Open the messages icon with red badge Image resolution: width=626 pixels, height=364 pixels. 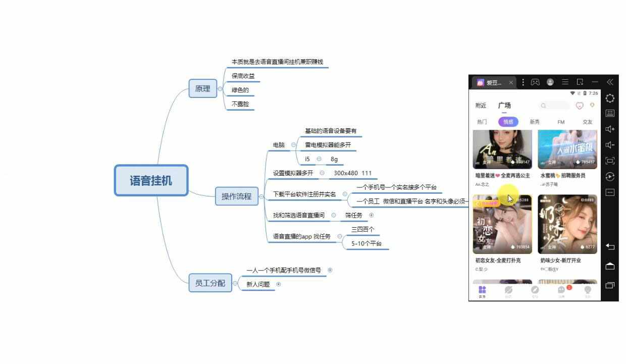[562, 291]
